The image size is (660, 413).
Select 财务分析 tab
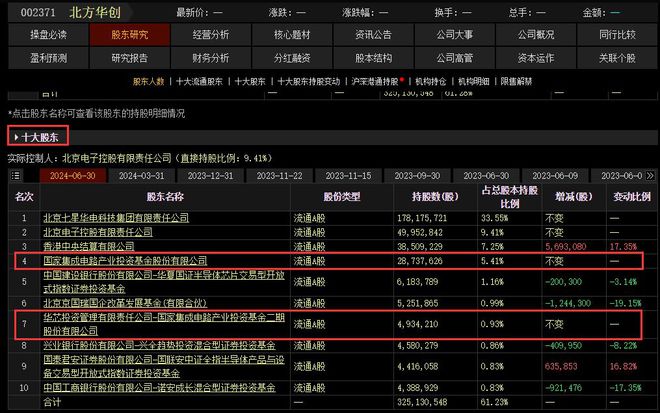click(x=211, y=58)
